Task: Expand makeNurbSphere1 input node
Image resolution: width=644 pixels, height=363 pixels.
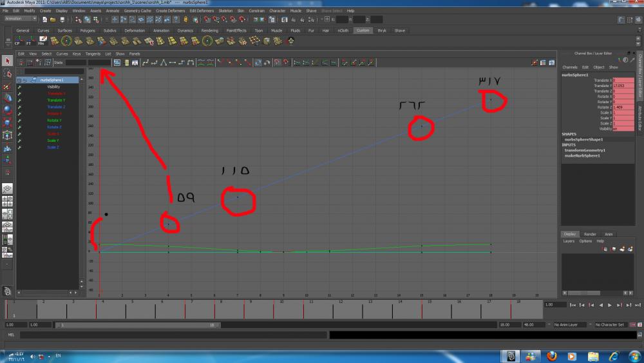Action: pyautogui.click(x=582, y=156)
